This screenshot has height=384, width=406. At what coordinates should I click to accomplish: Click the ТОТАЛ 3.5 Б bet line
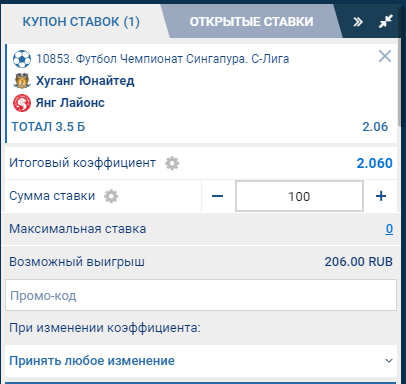(200, 127)
